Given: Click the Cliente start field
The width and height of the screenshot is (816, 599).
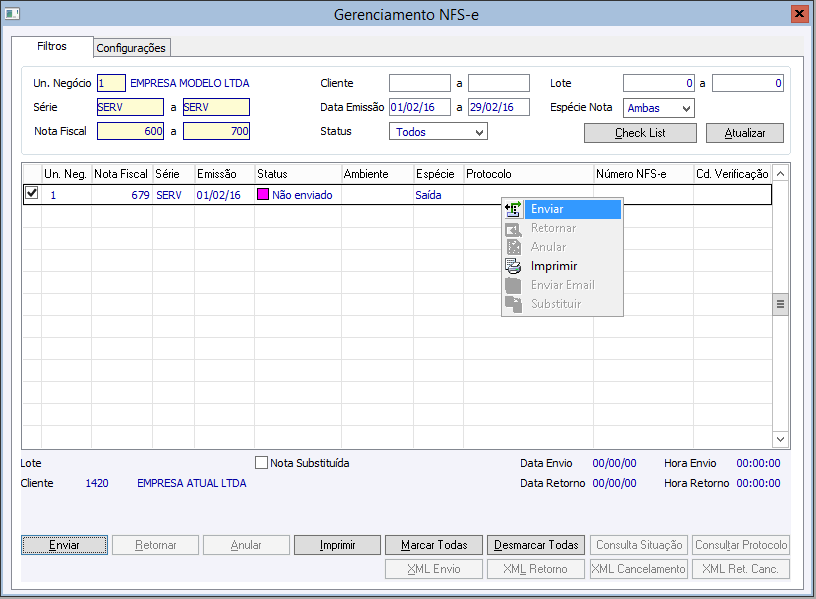Looking at the screenshot, I should 420,83.
